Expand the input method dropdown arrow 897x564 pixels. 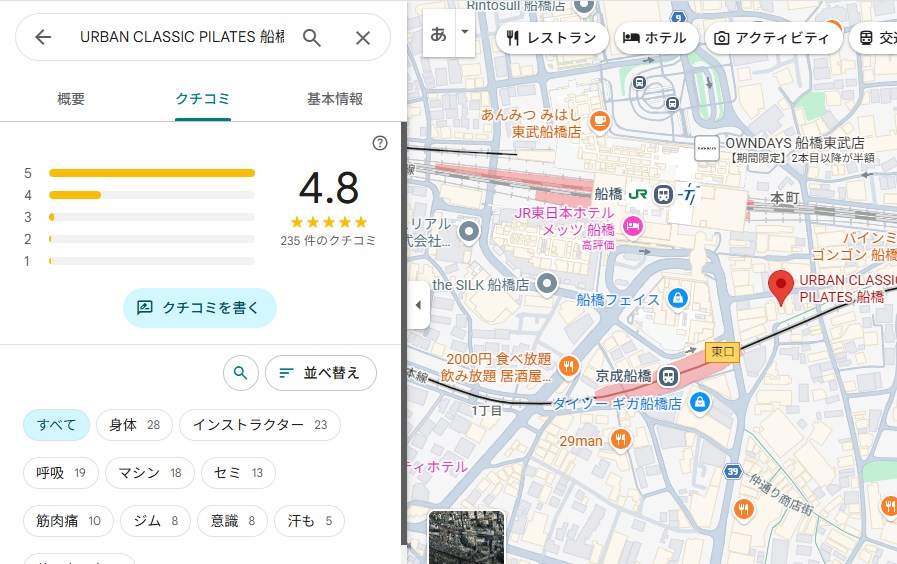(464, 33)
